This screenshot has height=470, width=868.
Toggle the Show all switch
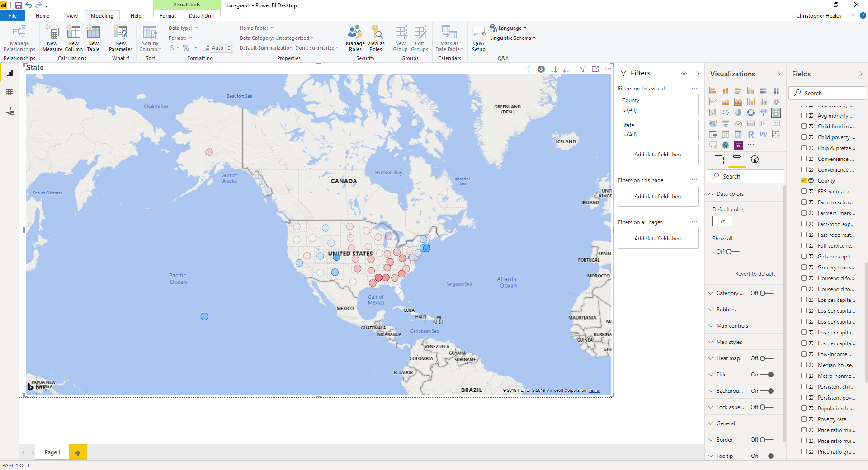pyautogui.click(x=732, y=252)
